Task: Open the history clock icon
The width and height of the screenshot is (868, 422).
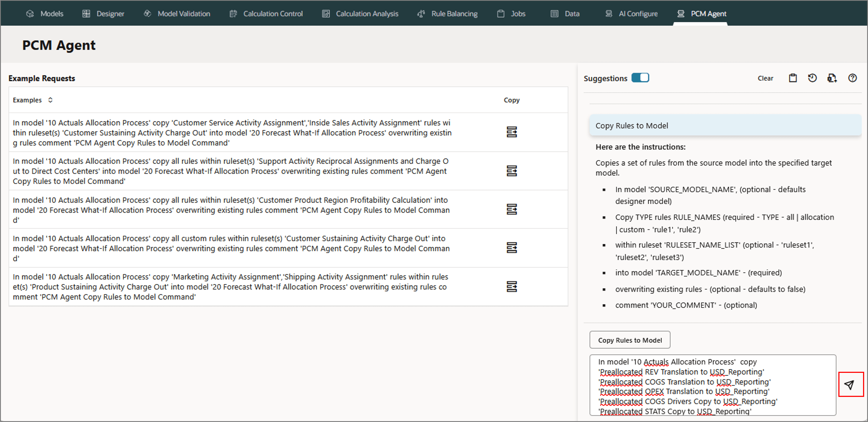Action: pyautogui.click(x=812, y=78)
